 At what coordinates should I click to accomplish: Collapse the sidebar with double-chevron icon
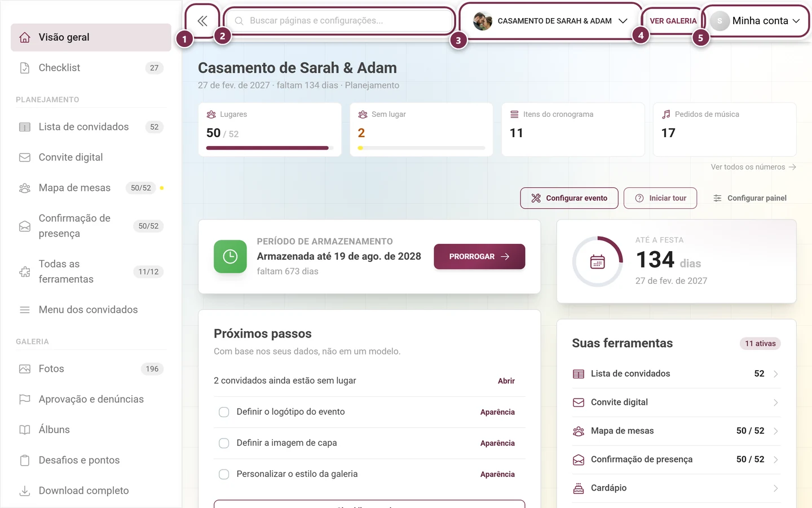[x=202, y=21]
